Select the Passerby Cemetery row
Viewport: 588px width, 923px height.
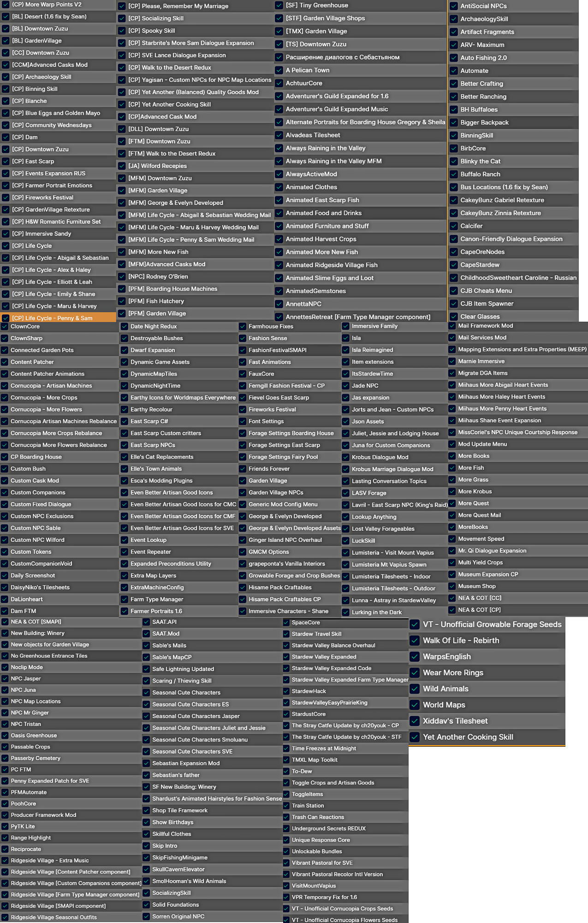pyautogui.click(x=71, y=758)
